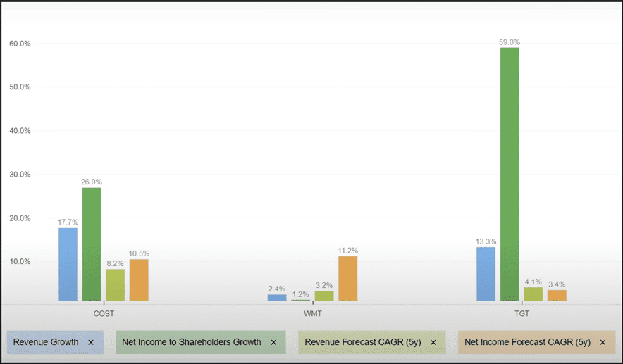The width and height of the screenshot is (623, 364).
Task: Select the WMT ticker axis label
Action: pyautogui.click(x=312, y=313)
